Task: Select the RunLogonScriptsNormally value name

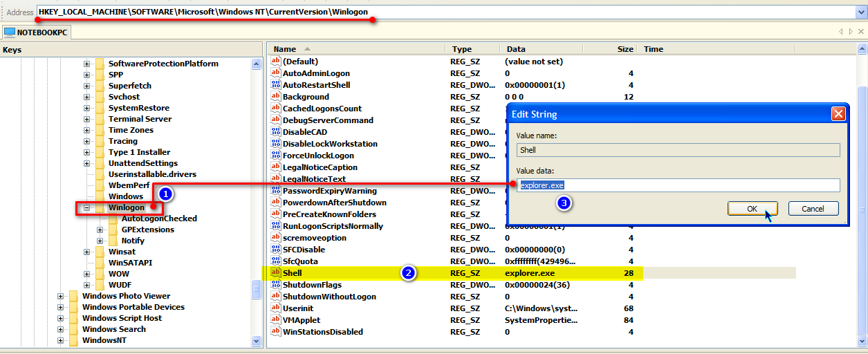Action: coord(334,226)
